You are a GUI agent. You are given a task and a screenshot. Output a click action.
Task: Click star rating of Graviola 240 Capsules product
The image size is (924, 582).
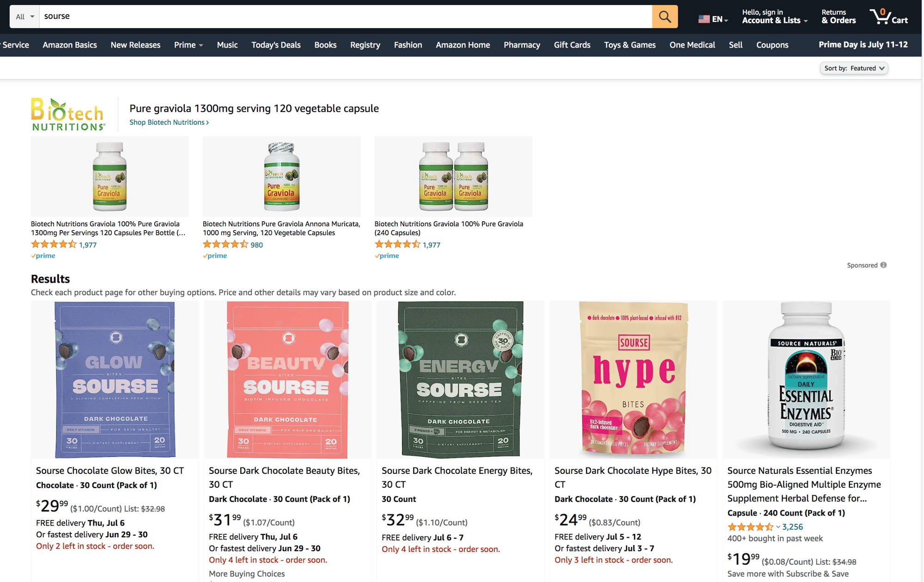(x=397, y=244)
